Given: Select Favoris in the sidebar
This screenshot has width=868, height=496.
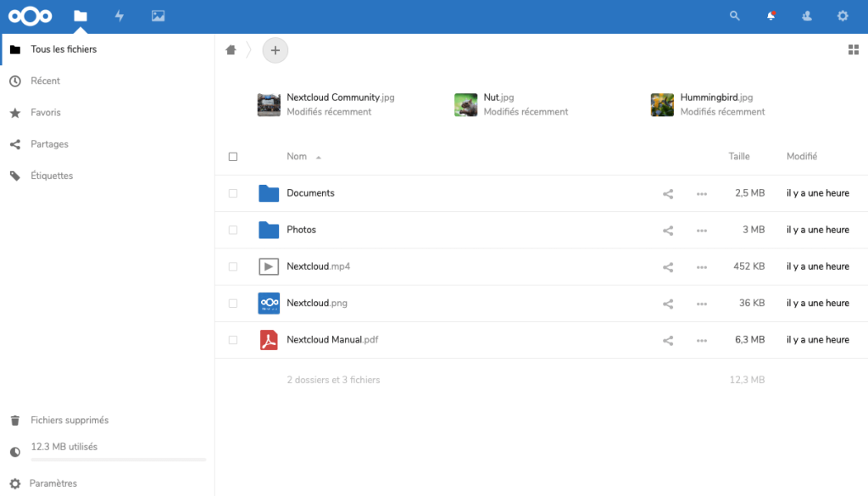Looking at the screenshot, I should 45,113.
